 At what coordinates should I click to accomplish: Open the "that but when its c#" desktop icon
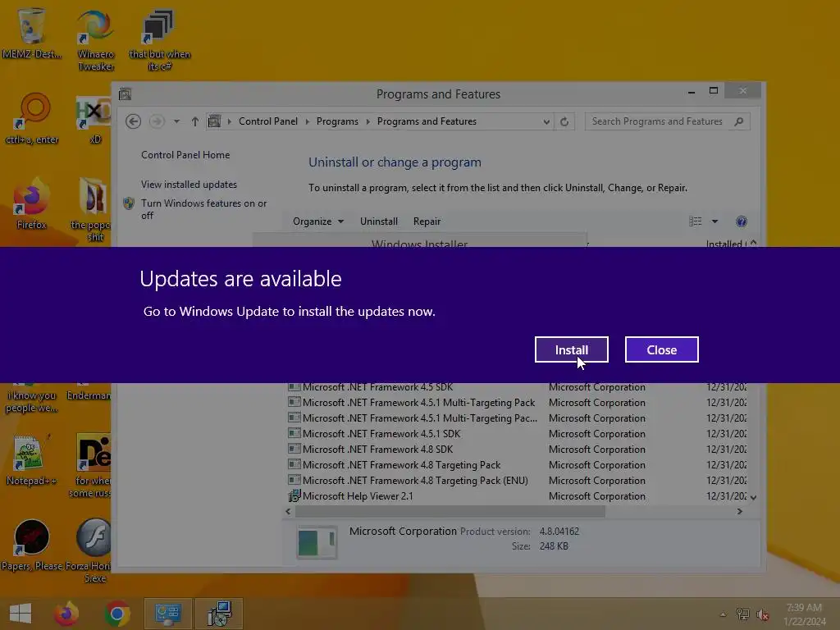159,40
